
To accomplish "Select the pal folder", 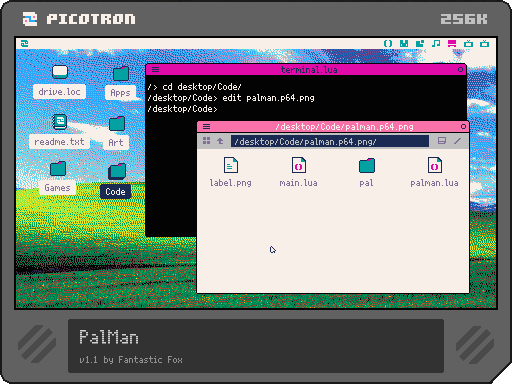I will (x=367, y=172).
